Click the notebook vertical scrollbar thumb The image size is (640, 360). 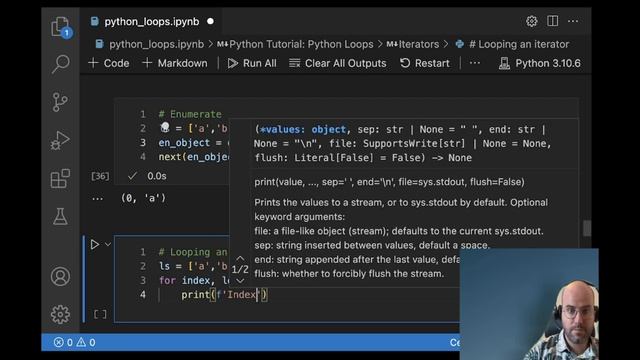coord(587,228)
